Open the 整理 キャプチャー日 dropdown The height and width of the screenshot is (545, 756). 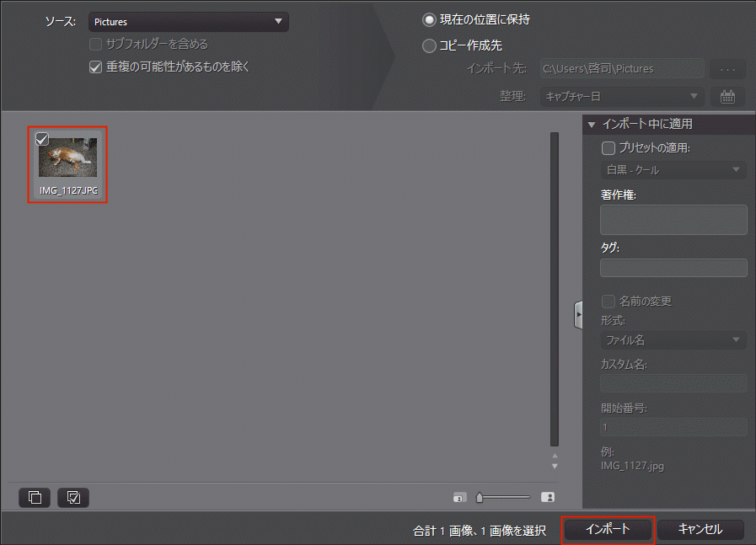click(621, 97)
